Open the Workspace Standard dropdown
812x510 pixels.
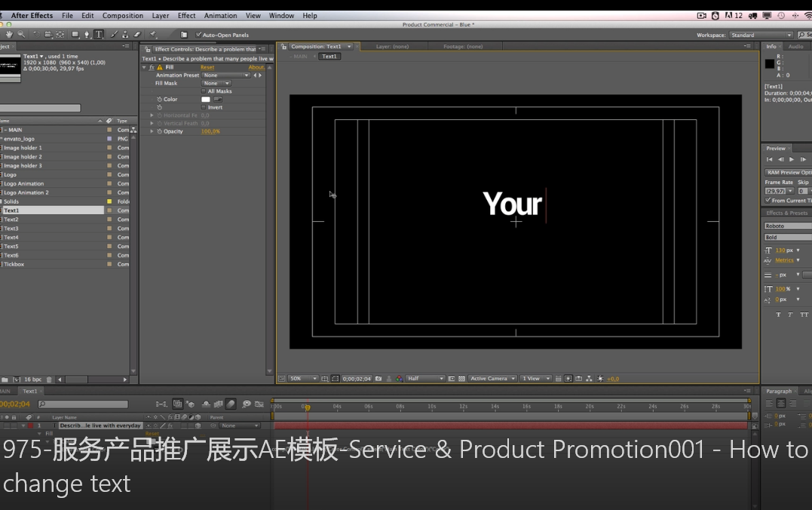[x=761, y=35]
